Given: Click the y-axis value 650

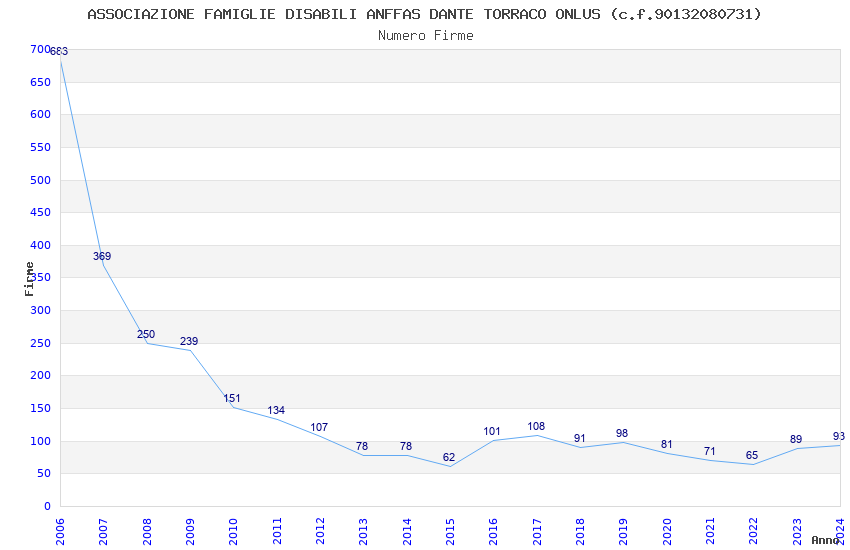Looking at the screenshot, I should (x=41, y=82).
